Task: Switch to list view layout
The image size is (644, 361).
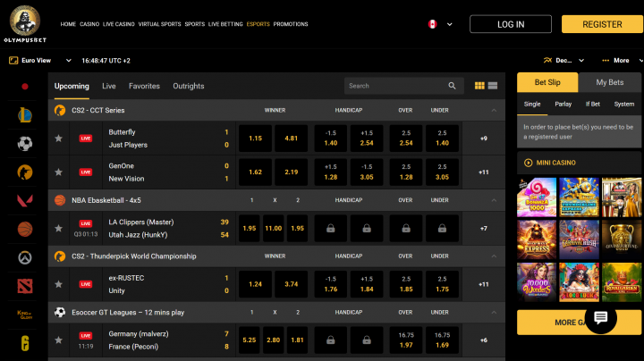Action: click(x=493, y=86)
